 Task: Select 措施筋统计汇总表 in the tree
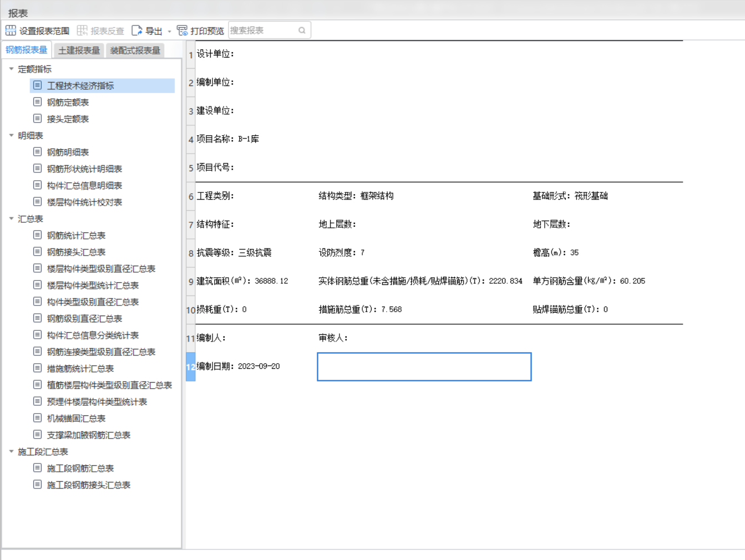[x=80, y=368]
